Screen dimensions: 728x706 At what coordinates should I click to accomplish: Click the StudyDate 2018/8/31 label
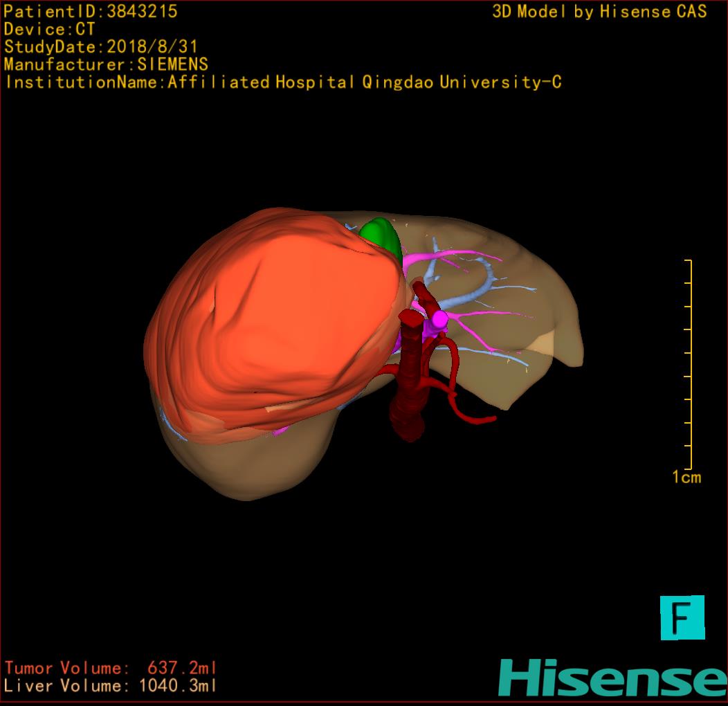(x=101, y=47)
